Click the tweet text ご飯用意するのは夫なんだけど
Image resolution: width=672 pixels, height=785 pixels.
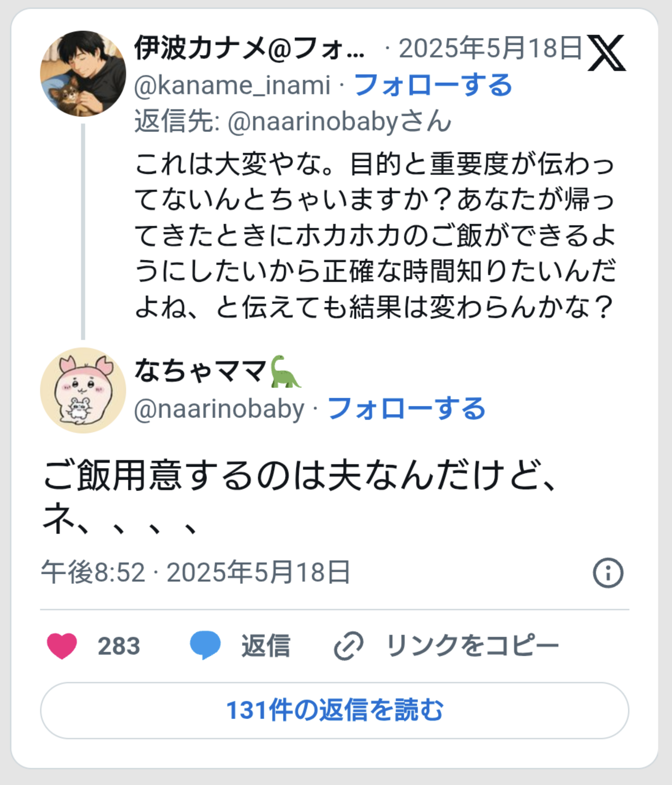click(299, 476)
